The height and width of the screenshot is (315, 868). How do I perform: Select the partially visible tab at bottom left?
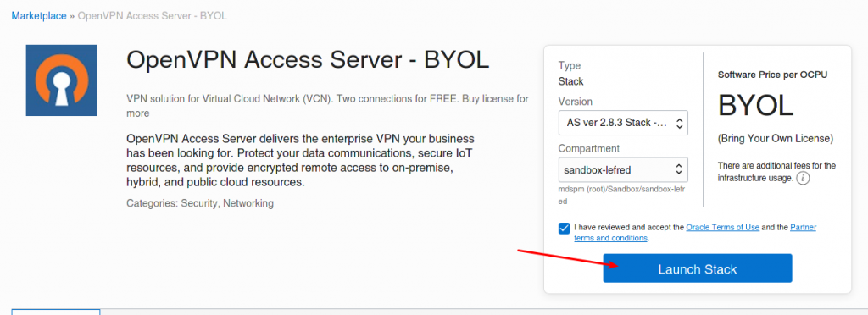[56, 312]
